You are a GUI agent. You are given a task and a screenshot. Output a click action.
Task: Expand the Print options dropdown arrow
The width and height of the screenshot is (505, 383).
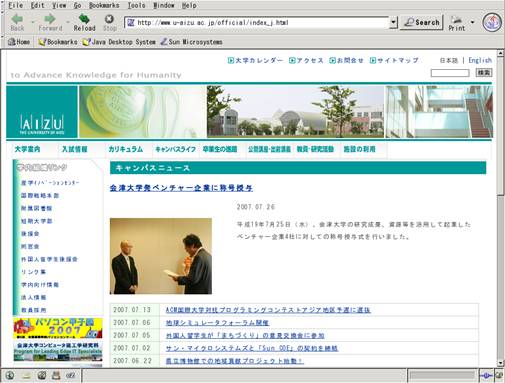click(x=472, y=22)
